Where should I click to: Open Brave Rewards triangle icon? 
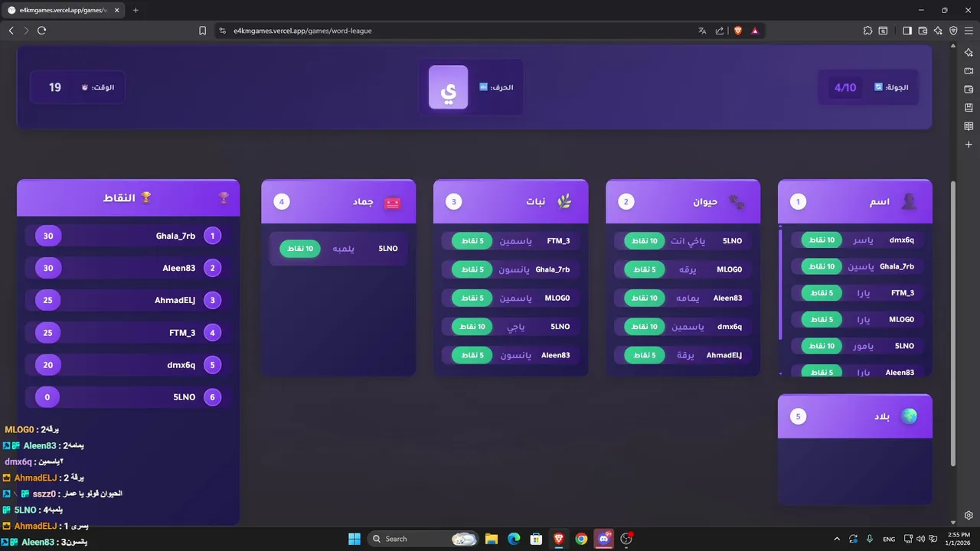755,31
